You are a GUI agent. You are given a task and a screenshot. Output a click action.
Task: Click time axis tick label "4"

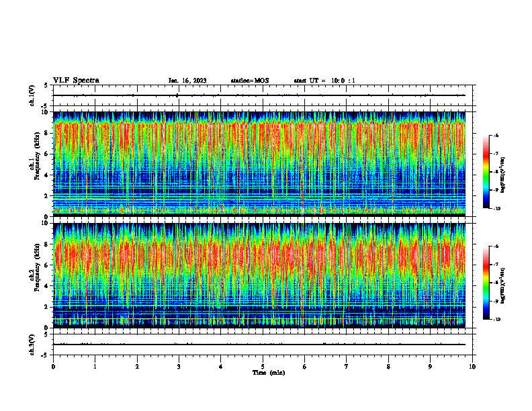point(221,367)
